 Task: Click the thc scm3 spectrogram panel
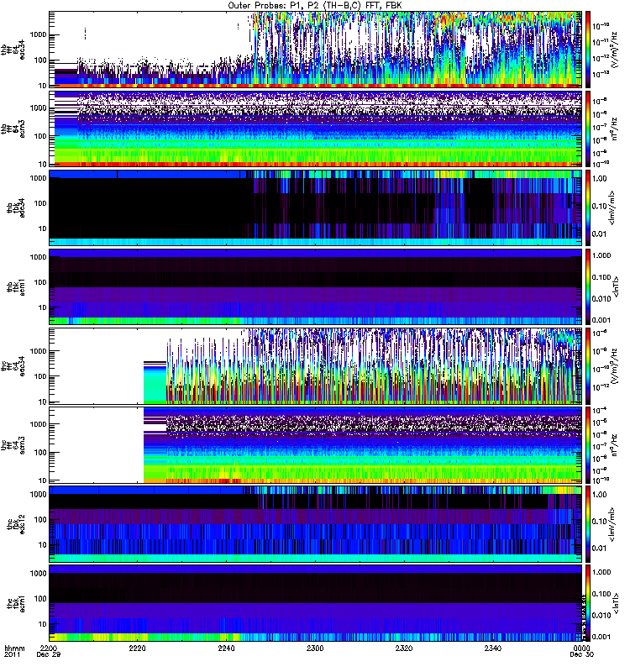316,445
